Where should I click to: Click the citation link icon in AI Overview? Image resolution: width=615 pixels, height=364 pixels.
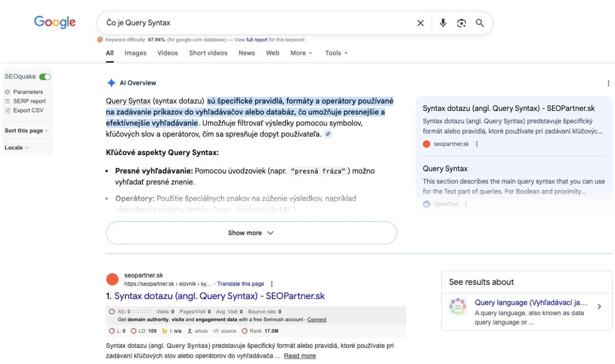point(328,134)
